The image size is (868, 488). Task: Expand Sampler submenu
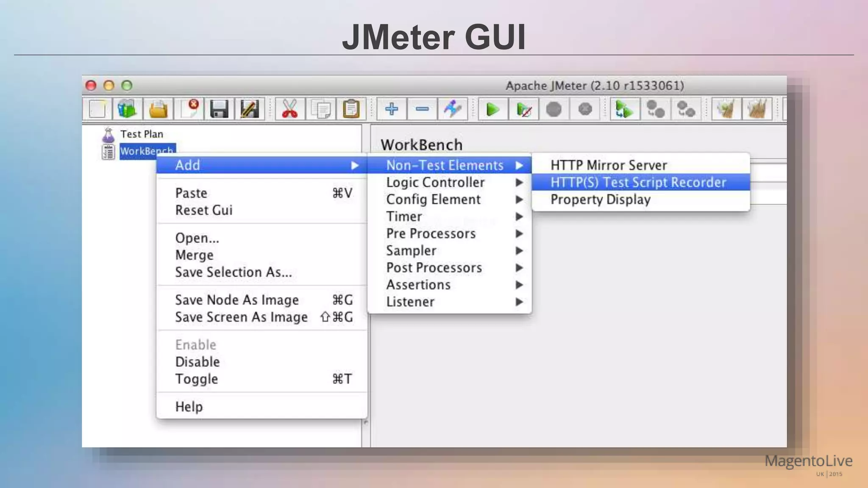click(450, 250)
